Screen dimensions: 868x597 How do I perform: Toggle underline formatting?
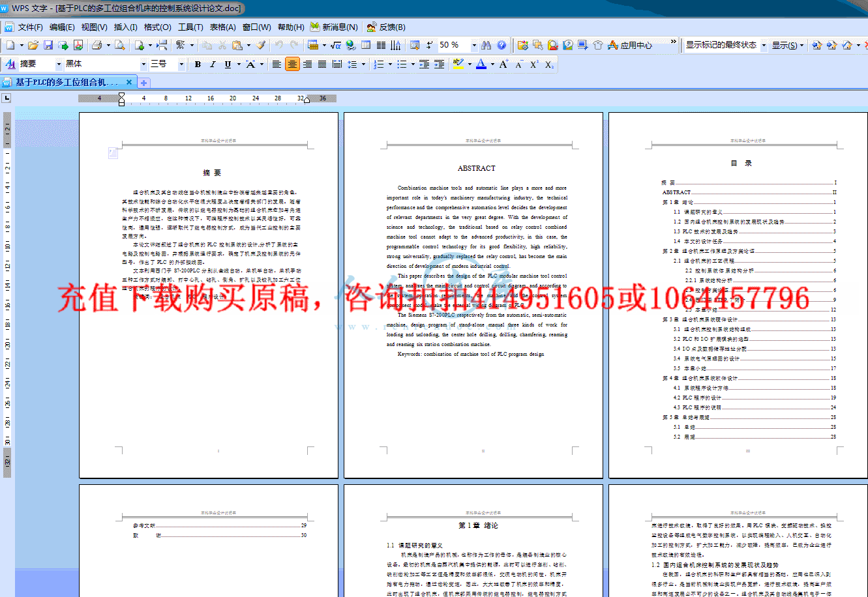click(x=228, y=64)
